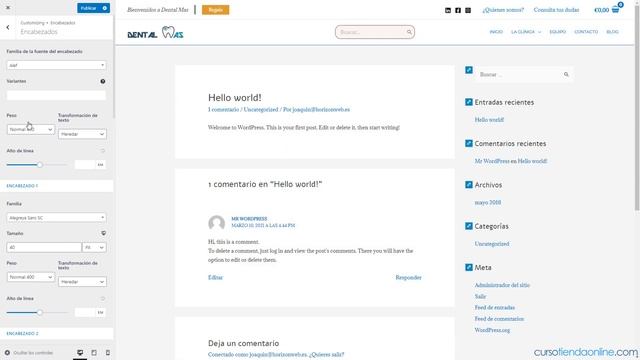Open mayo 2018 archive link
The image size is (640, 360).
[488, 202]
